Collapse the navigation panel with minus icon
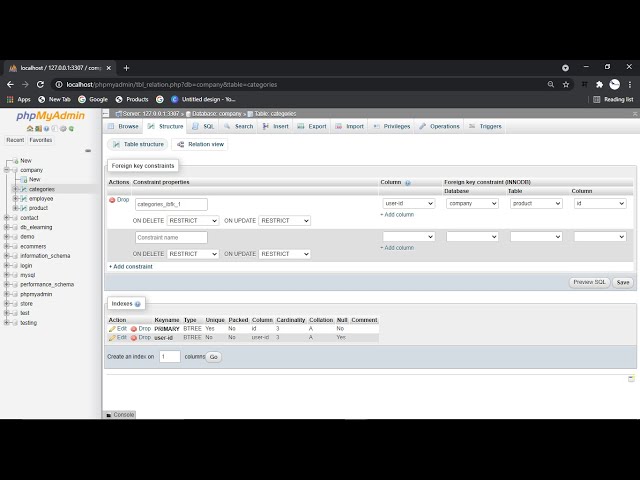The image size is (640, 480). click(88, 151)
